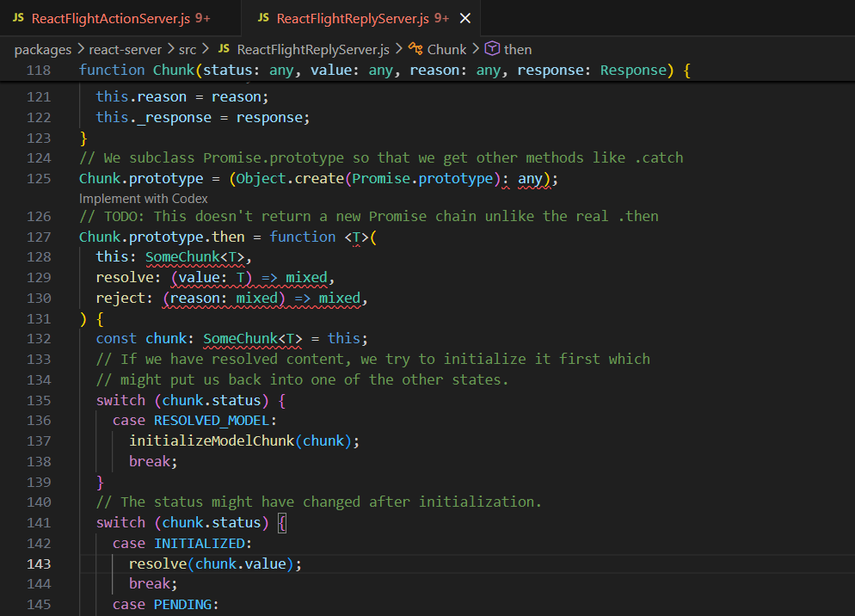Click the cube icon beside 'then' breadcrumb
This screenshot has width=855, height=616.
click(493, 50)
